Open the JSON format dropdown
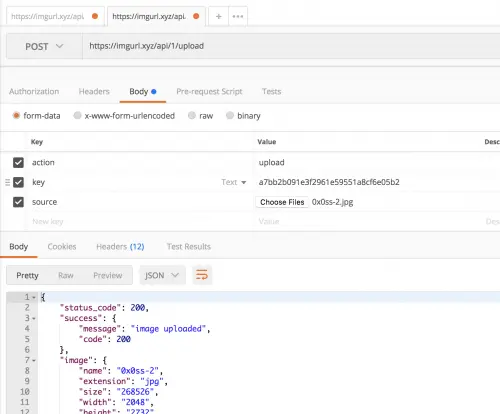 [162, 275]
